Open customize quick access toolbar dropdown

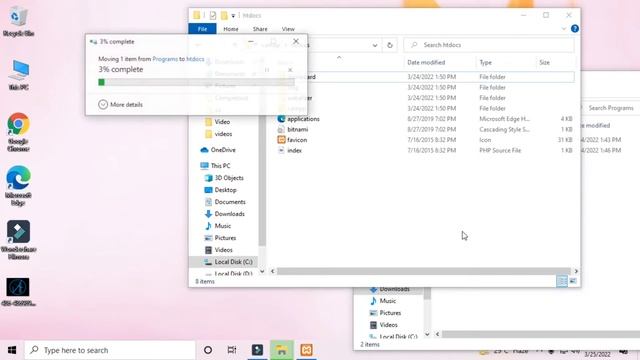pyautogui.click(x=233, y=16)
